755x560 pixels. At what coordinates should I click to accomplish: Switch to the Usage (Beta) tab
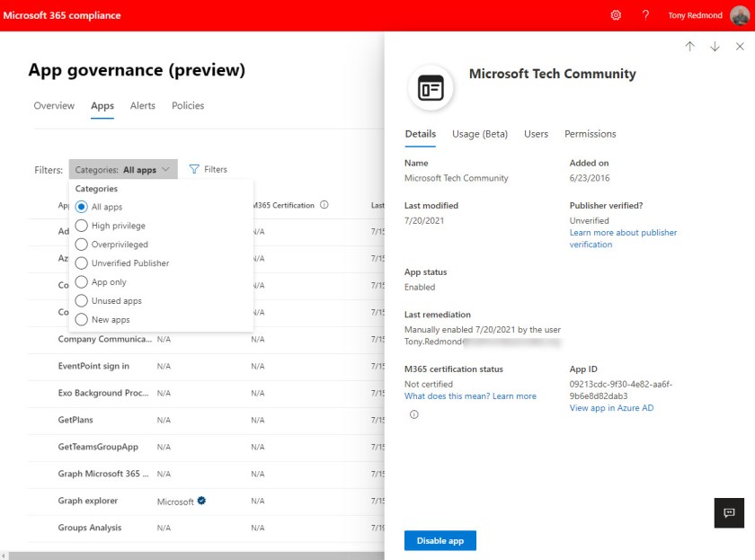point(480,134)
